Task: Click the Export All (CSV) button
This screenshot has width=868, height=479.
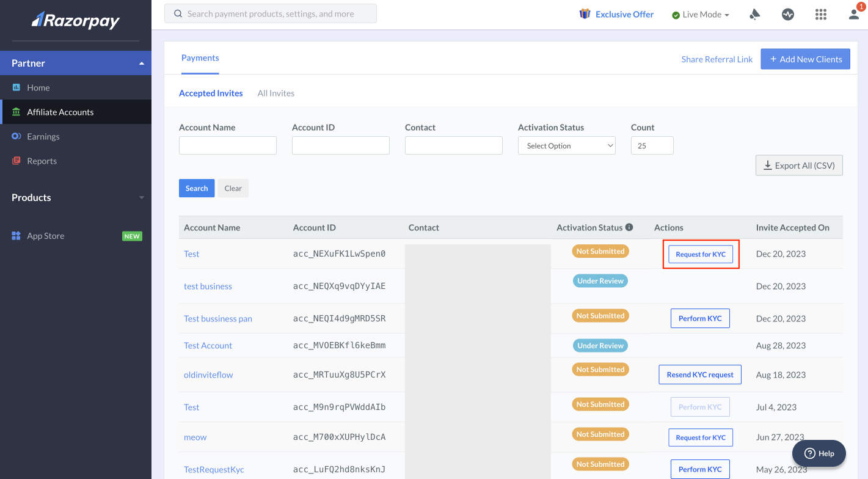Action: pyautogui.click(x=799, y=166)
